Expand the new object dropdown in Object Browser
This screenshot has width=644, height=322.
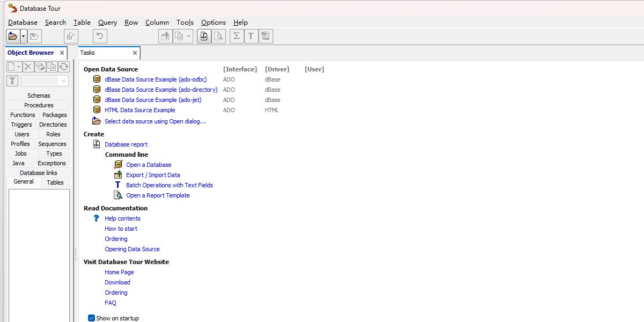(x=19, y=67)
